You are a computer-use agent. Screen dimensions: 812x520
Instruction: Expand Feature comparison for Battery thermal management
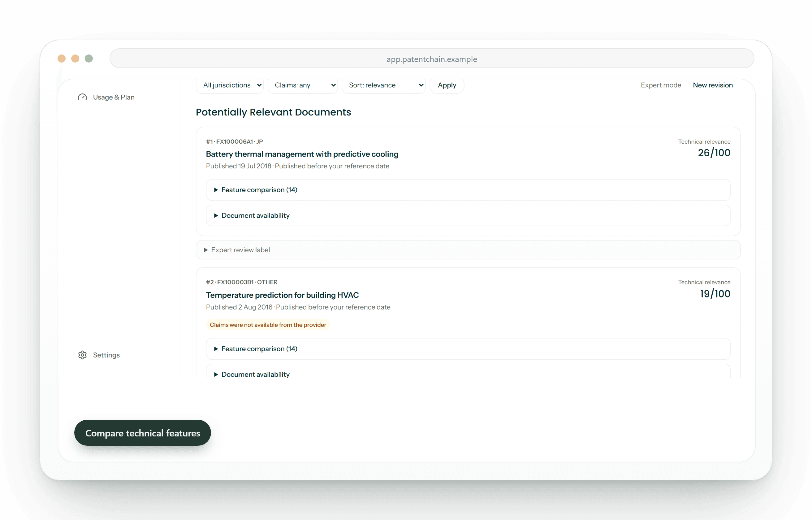tap(468, 190)
